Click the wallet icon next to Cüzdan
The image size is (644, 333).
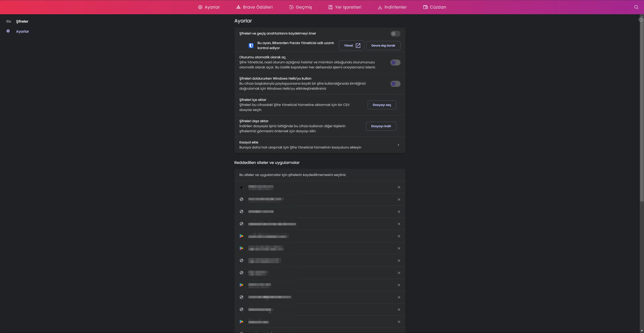pos(425,7)
